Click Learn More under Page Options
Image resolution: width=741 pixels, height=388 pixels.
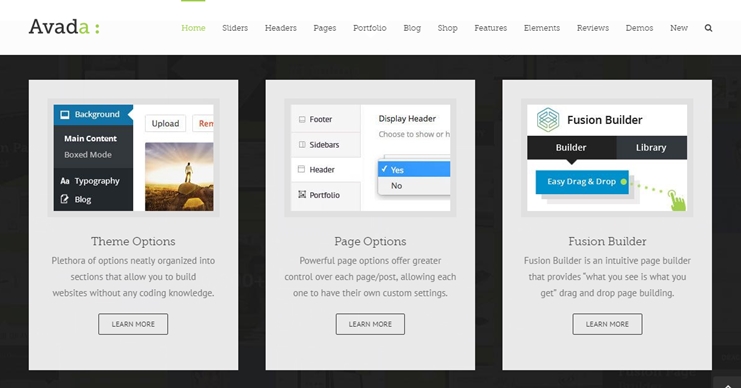370,324
